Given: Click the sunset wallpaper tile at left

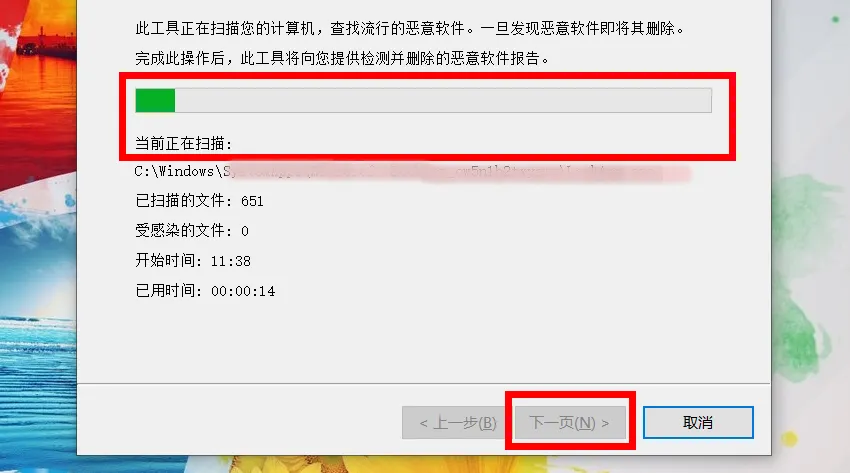Looking at the screenshot, I should tap(38, 81).
